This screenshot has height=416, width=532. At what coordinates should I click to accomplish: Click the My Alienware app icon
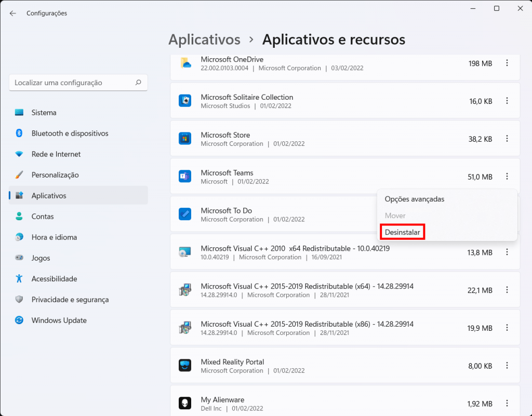point(185,404)
